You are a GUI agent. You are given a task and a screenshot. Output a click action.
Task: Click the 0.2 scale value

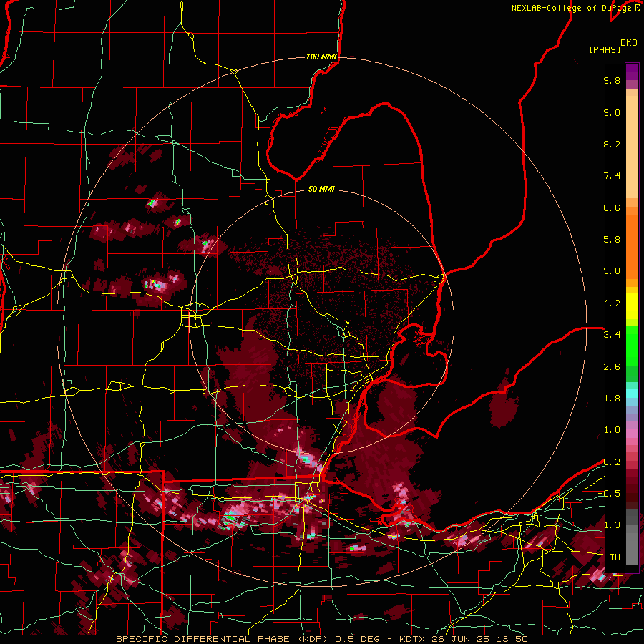pyautogui.click(x=612, y=462)
